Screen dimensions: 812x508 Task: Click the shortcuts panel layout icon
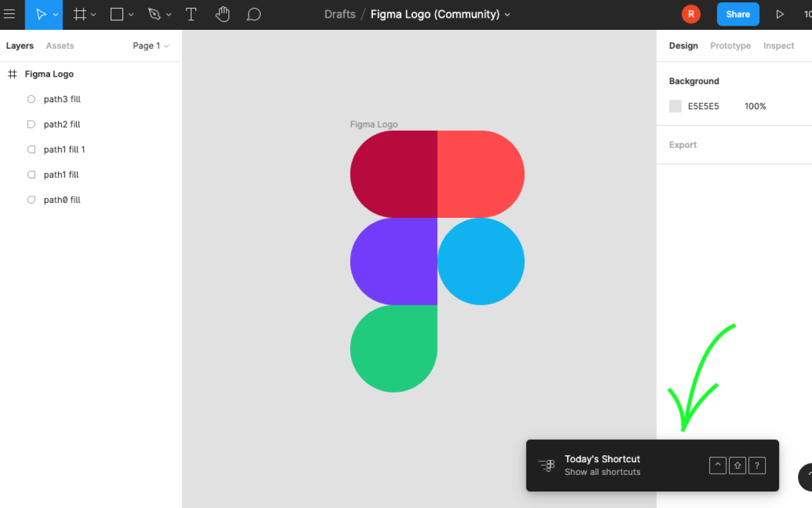(546, 465)
